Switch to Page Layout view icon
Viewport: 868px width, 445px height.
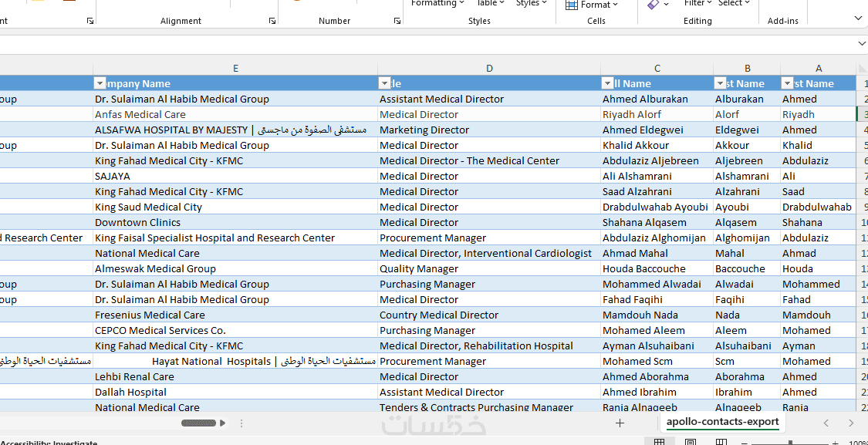[x=691, y=443]
